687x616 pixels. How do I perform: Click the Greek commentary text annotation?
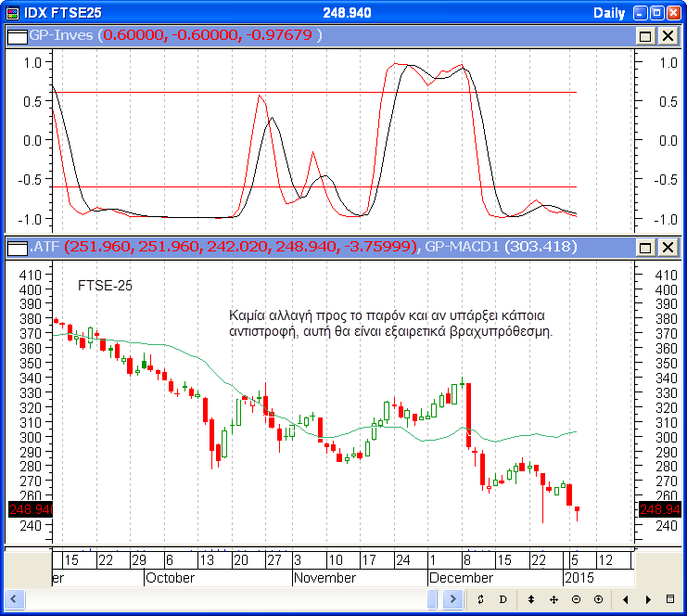point(391,323)
